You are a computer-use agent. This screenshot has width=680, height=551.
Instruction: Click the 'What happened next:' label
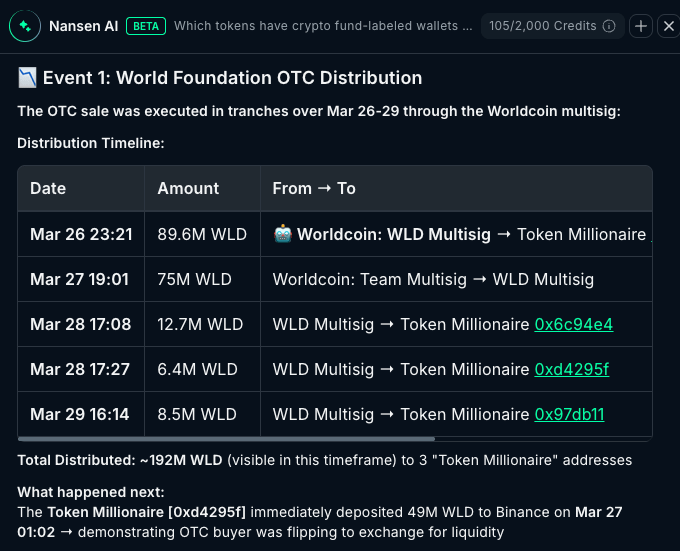[91, 492]
